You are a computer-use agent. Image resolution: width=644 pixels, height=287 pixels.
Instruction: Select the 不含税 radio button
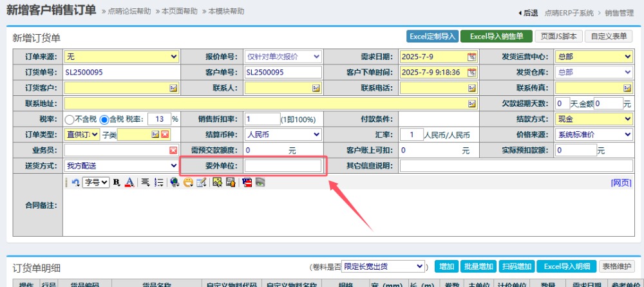point(70,119)
